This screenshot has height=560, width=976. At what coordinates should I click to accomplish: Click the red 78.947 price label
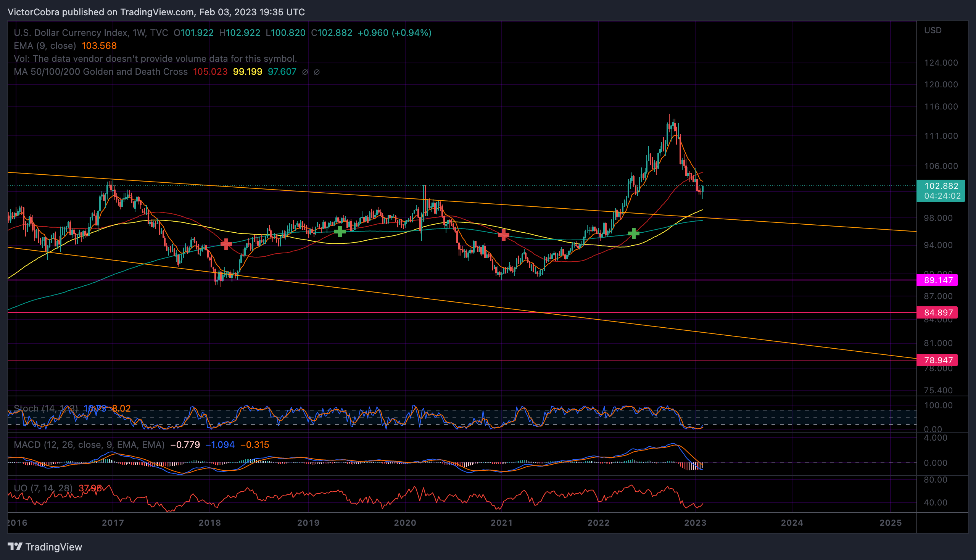pyautogui.click(x=937, y=360)
